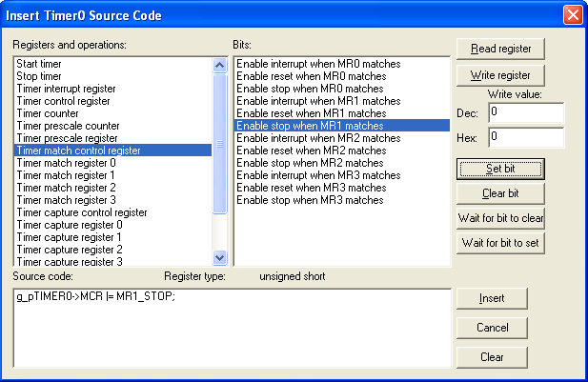Select Timer interrupt register
This screenshot has height=382, width=588.
point(112,89)
